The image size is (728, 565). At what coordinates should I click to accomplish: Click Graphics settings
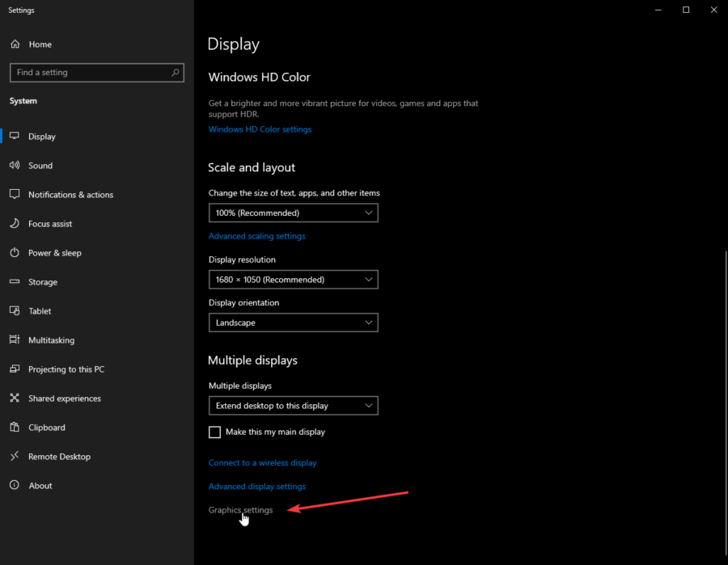point(240,510)
